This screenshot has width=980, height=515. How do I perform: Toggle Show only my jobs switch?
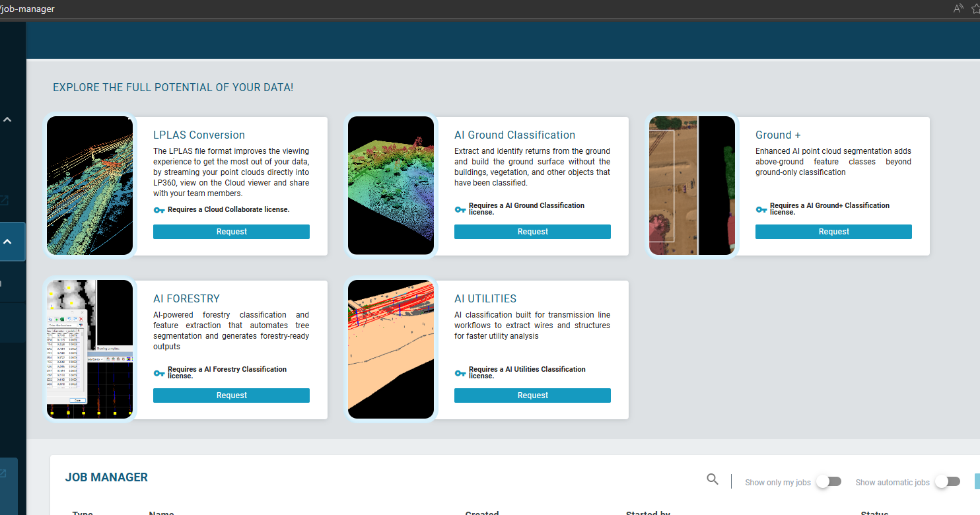coord(829,482)
